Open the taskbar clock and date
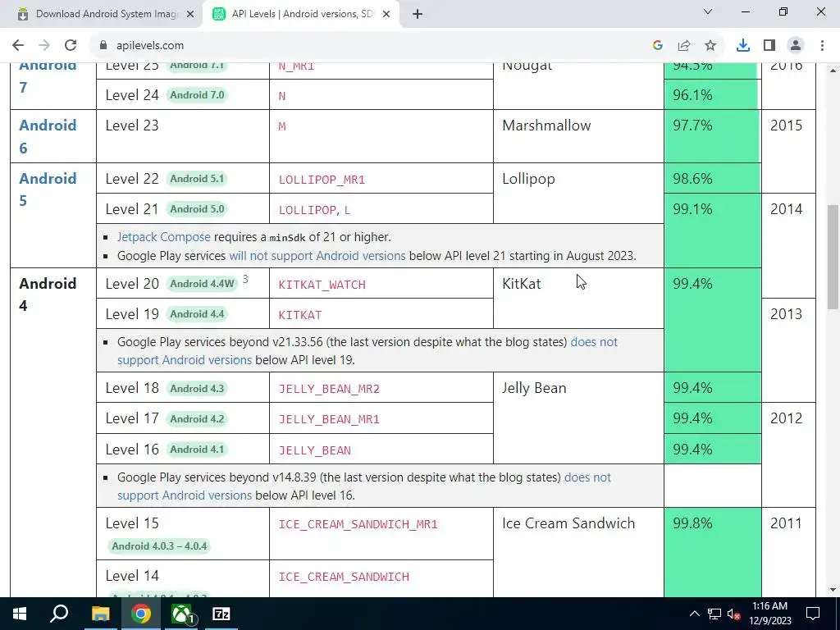 pyautogui.click(x=769, y=614)
